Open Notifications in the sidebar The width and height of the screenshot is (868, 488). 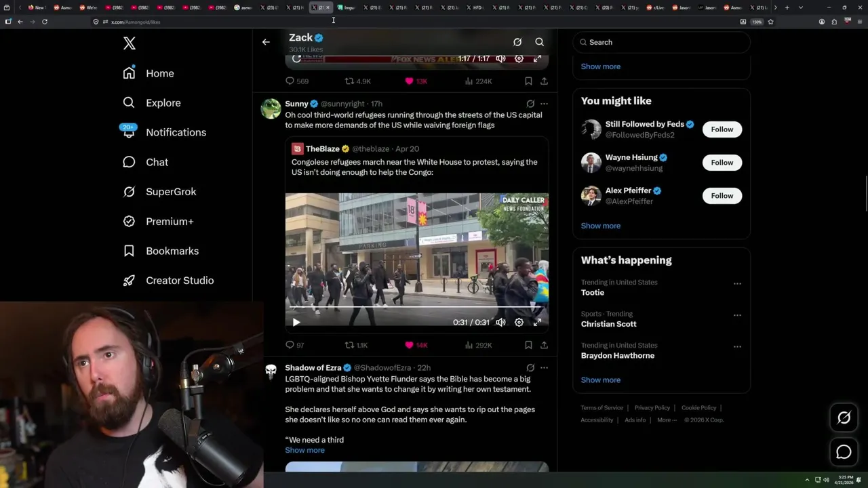(x=164, y=132)
